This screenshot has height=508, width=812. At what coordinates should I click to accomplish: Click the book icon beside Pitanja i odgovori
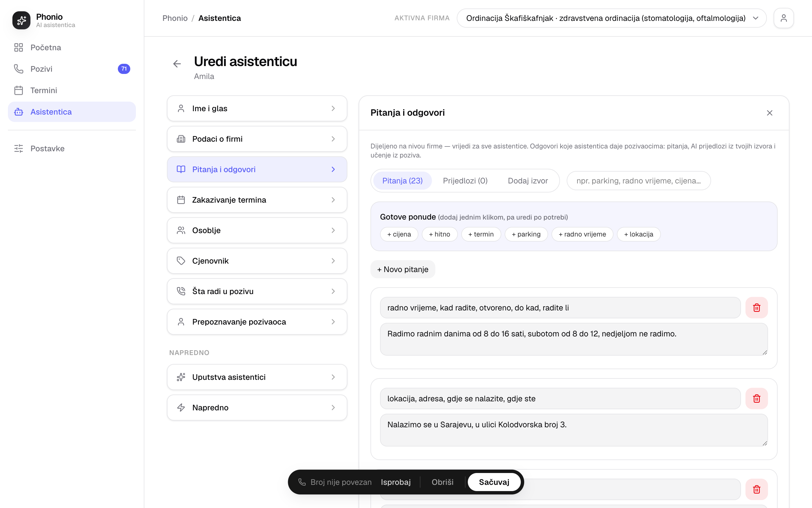181,169
